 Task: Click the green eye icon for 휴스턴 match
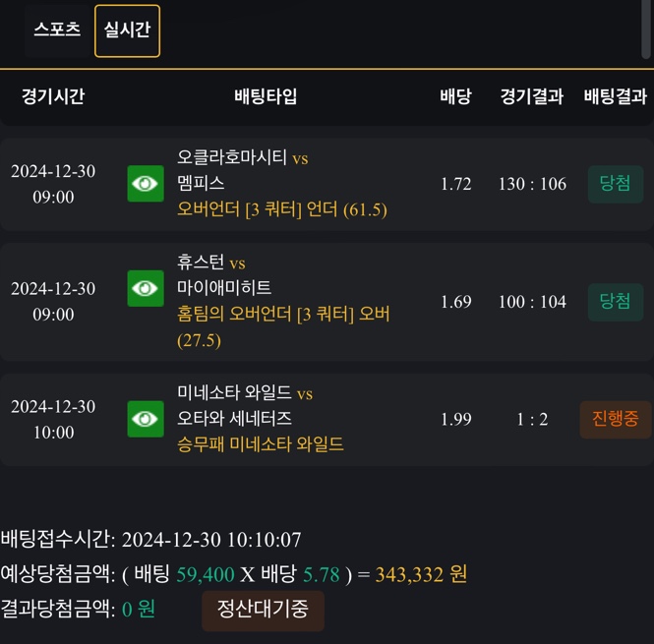146,288
